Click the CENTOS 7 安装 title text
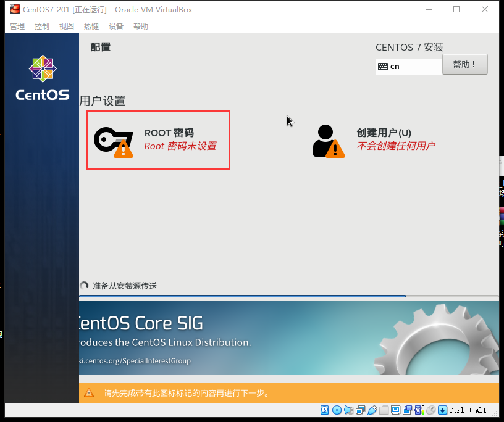Viewport: 504px width, 422px height. click(x=409, y=48)
